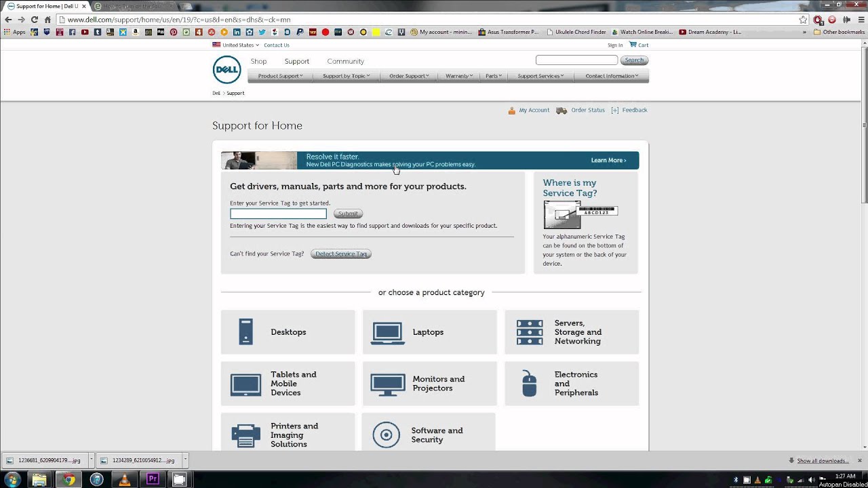
Task: Select the Desktops tower icon
Action: click(x=245, y=332)
